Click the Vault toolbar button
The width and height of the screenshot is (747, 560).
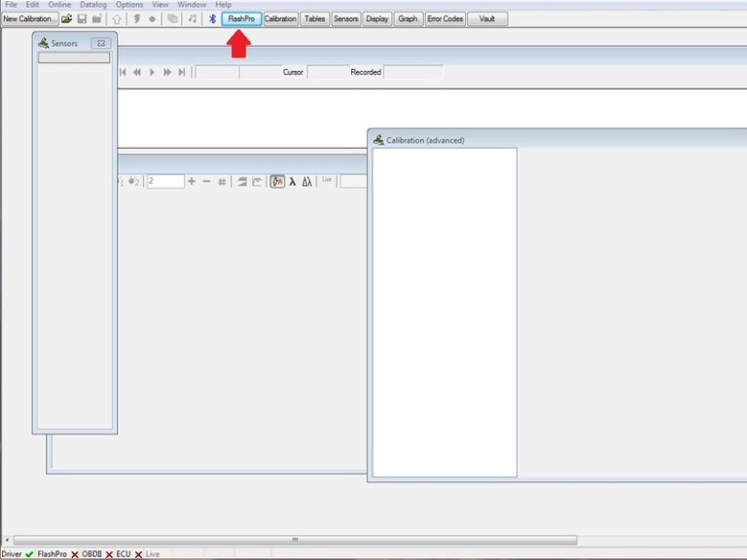487,19
